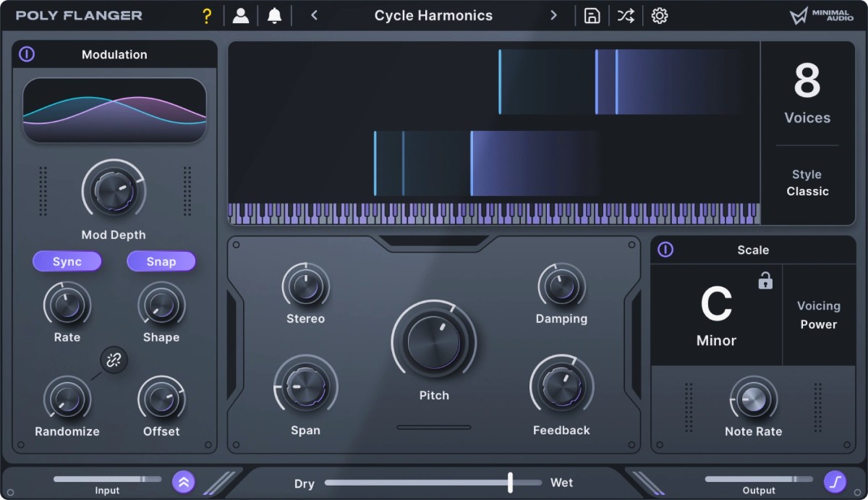The height and width of the screenshot is (500, 868).
Task: Save the current preset using the disk icon
Action: click(592, 15)
